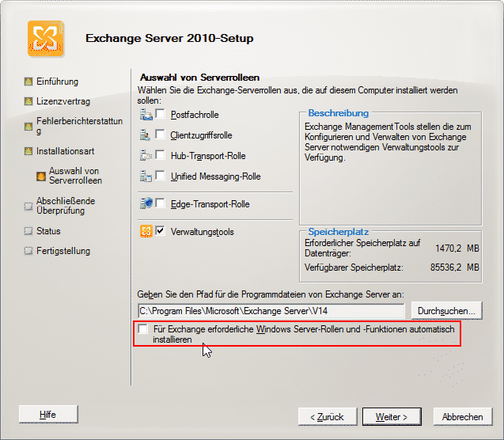Click the Exchange Server logo icon
This screenshot has width=504, height=440.
pos(45,39)
